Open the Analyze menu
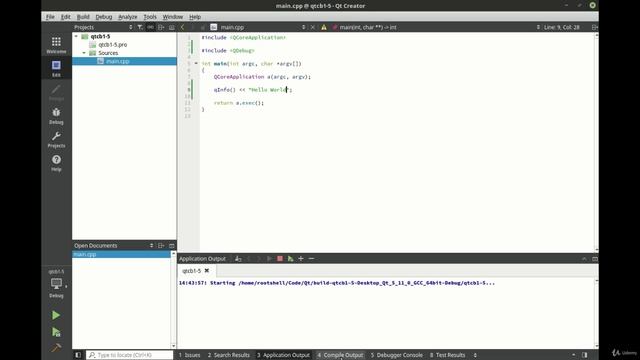Image resolution: width=640 pixels, height=360 pixels. point(128,17)
